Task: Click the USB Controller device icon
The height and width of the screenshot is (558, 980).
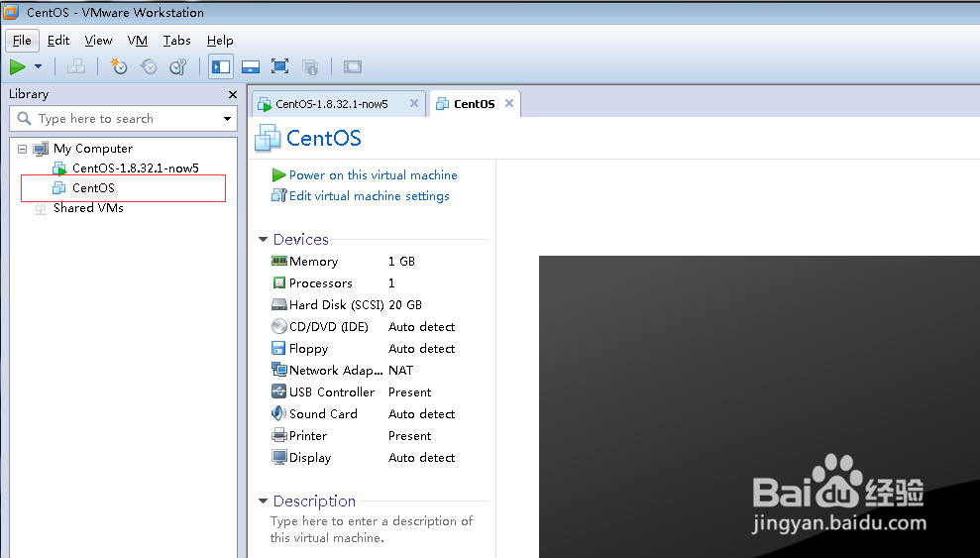Action: pos(278,391)
